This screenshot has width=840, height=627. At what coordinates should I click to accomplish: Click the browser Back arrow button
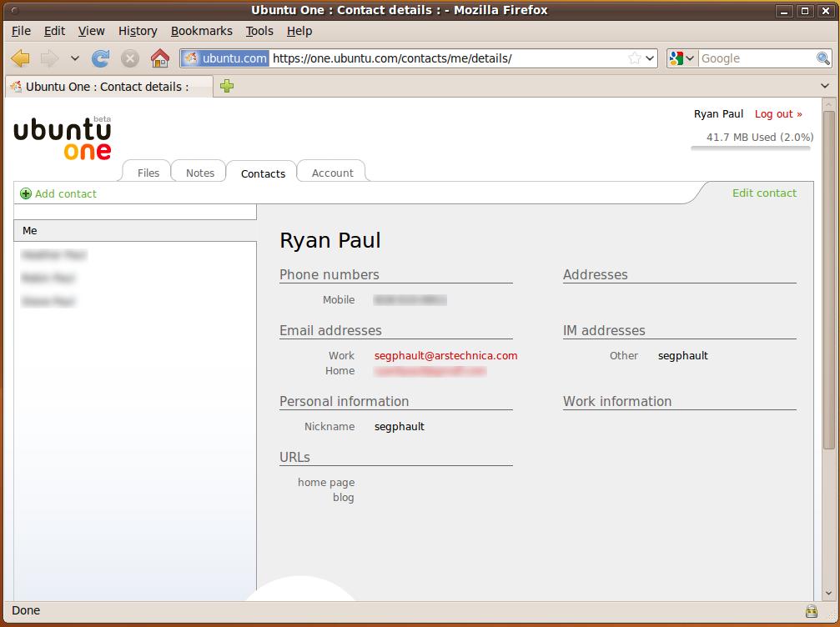(21, 58)
